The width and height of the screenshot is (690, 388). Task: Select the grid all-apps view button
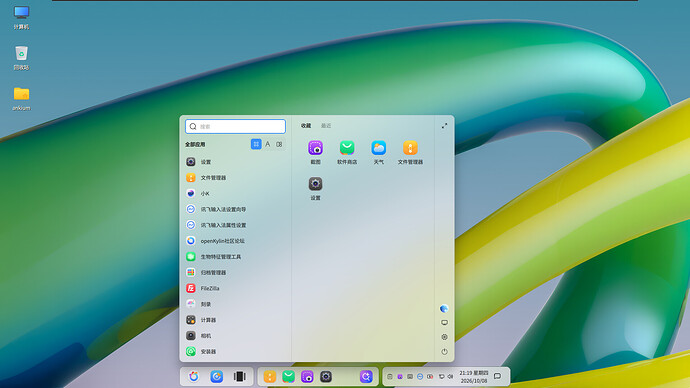(256, 144)
